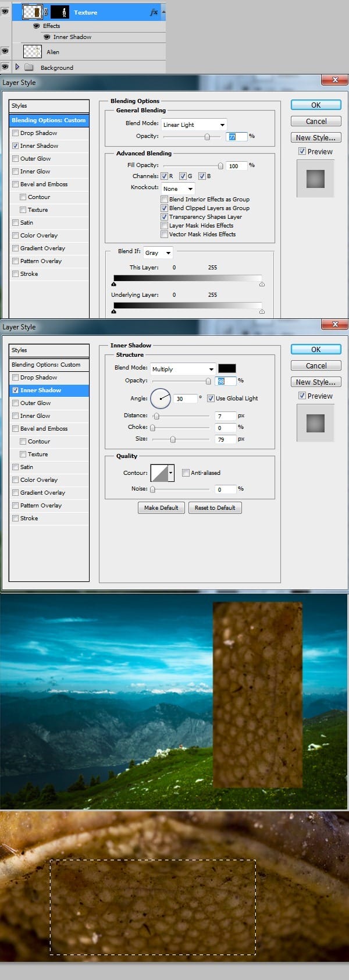This screenshot has height=980, width=349.
Task: Click the fx icon on the Texture layer
Action: coord(154,12)
